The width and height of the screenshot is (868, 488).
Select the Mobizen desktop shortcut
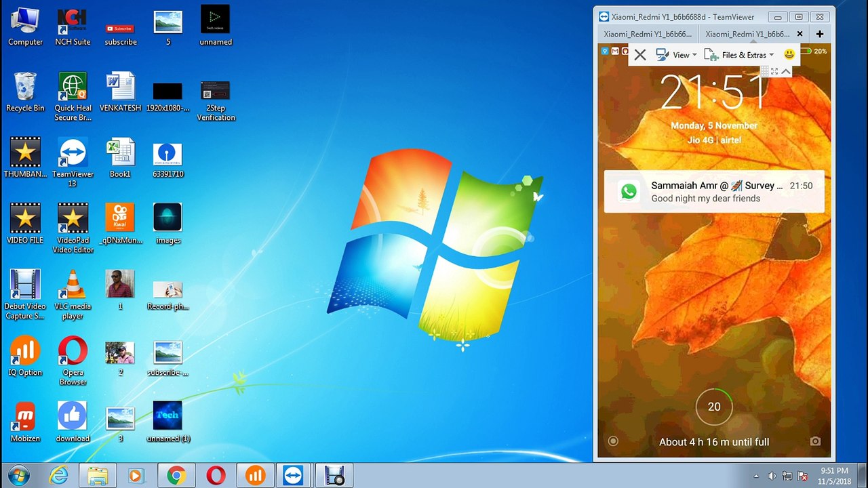[25, 422]
